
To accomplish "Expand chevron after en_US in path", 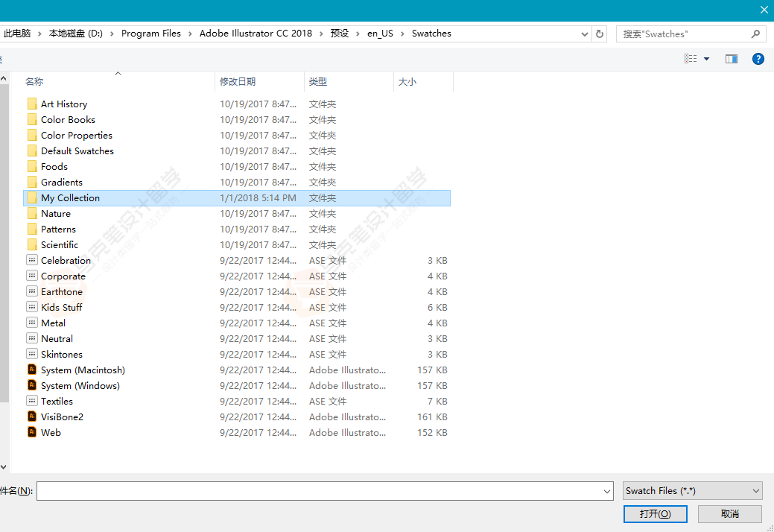I will [402, 34].
